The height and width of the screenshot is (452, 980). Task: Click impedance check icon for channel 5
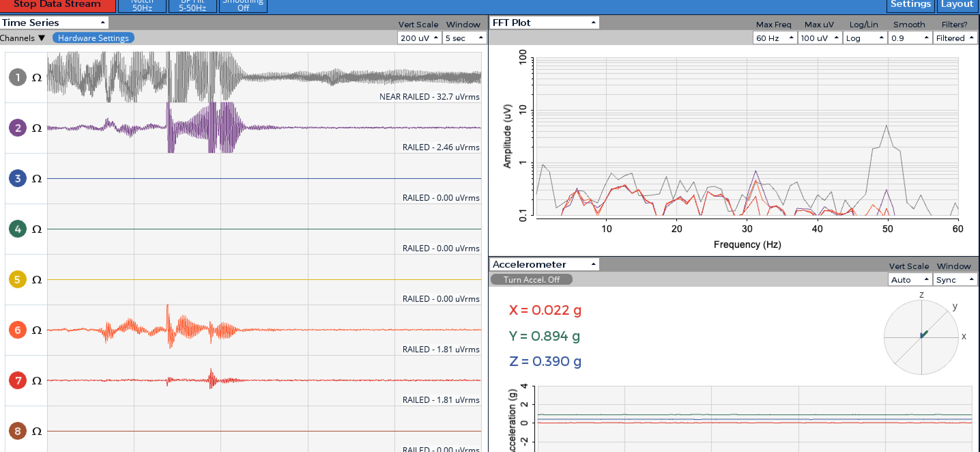(x=37, y=280)
